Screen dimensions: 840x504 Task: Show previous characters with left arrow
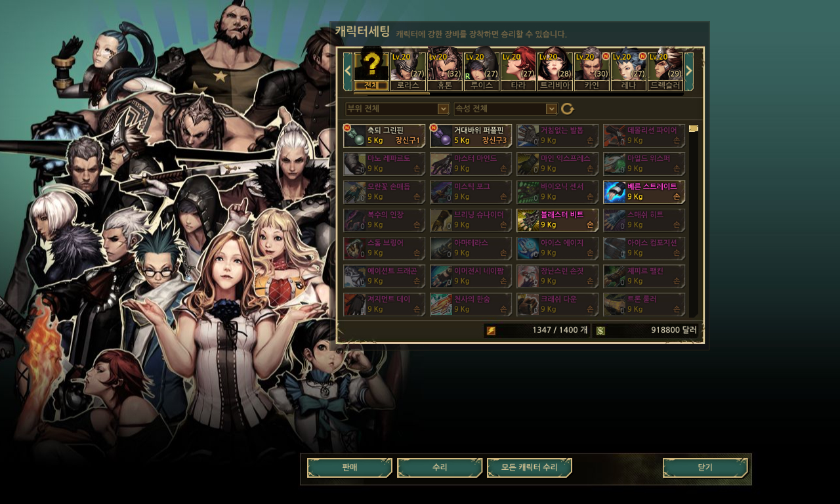[348, 72]
